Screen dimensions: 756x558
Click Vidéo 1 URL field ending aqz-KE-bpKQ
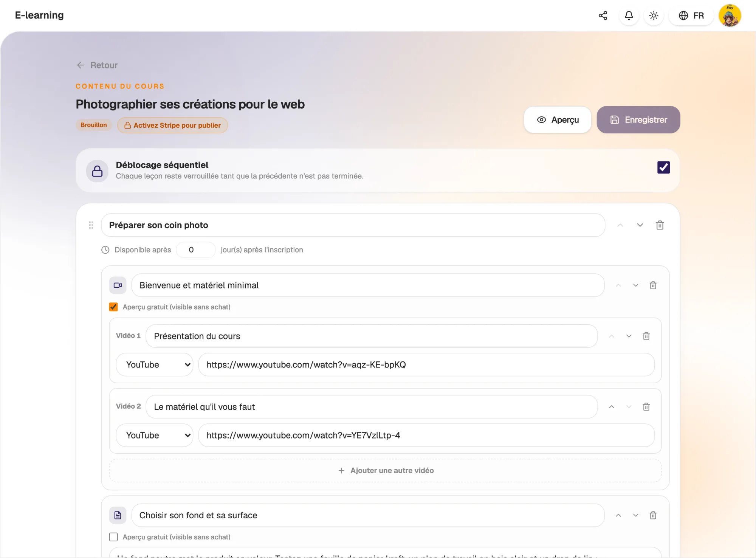426,365
